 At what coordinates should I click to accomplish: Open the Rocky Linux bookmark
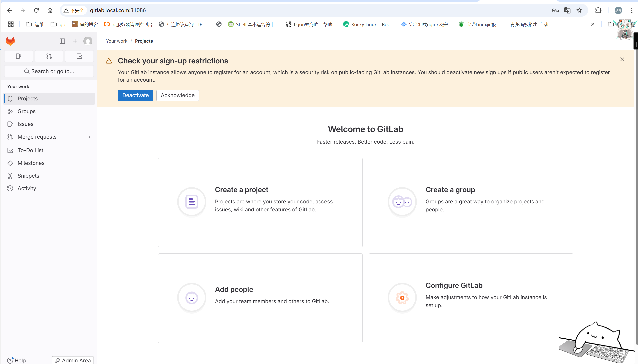(368, 24)
